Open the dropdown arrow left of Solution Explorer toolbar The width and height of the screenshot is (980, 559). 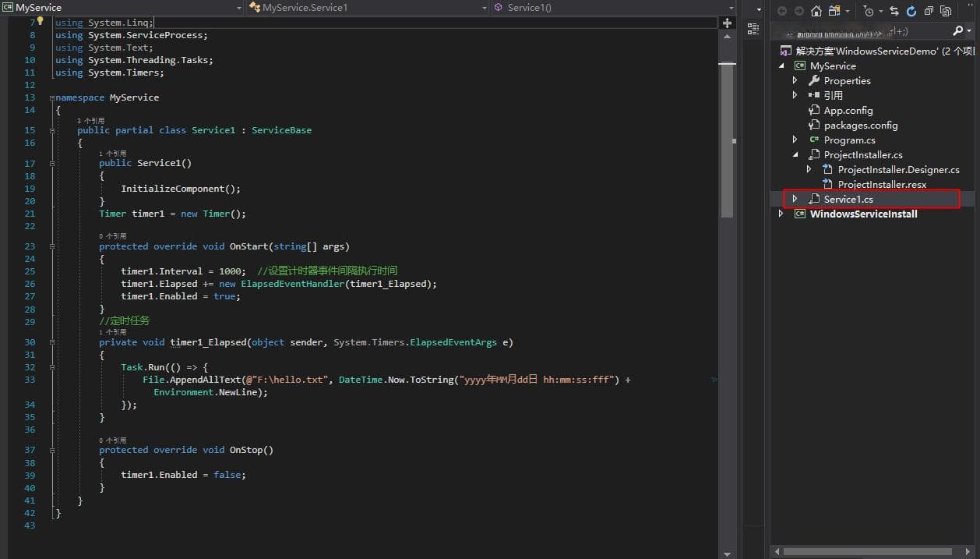(x=760, y=9)
